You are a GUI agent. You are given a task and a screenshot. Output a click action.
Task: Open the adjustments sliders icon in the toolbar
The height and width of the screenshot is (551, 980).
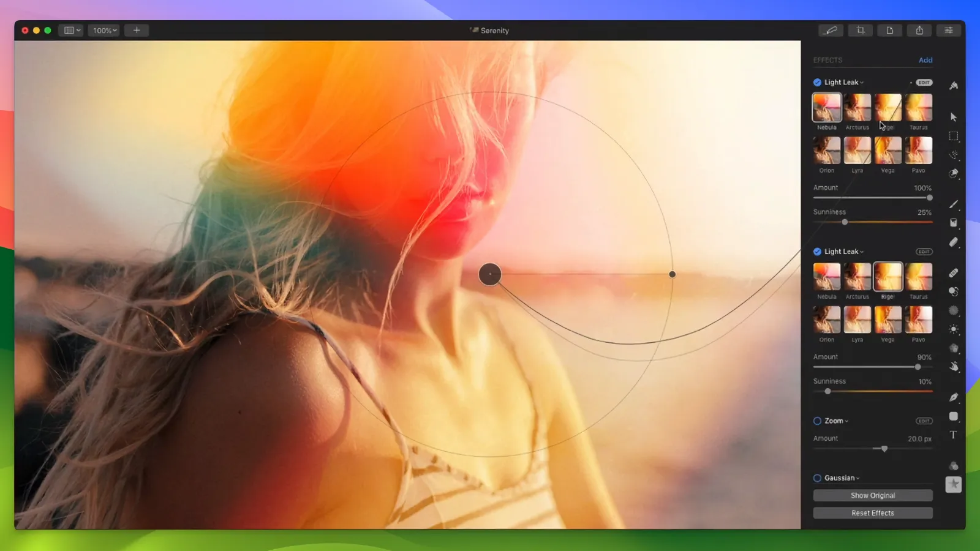click(x=948, y=30)
